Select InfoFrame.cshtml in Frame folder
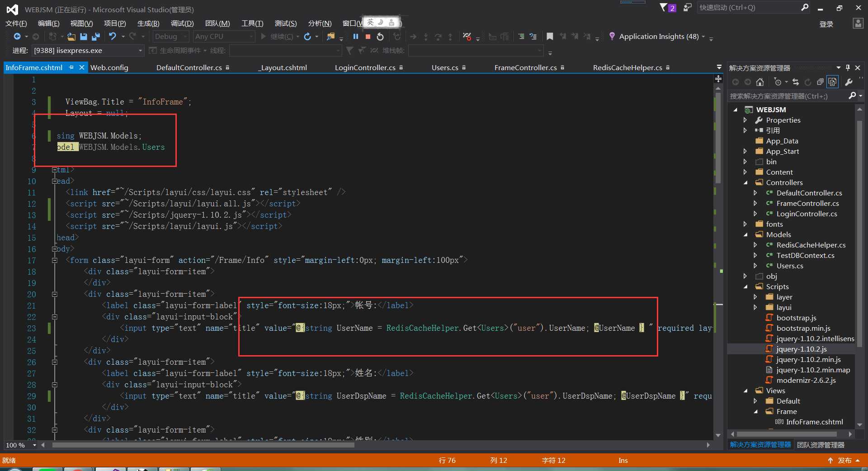Viewport: 868px width, 471px height. point(814,422)
